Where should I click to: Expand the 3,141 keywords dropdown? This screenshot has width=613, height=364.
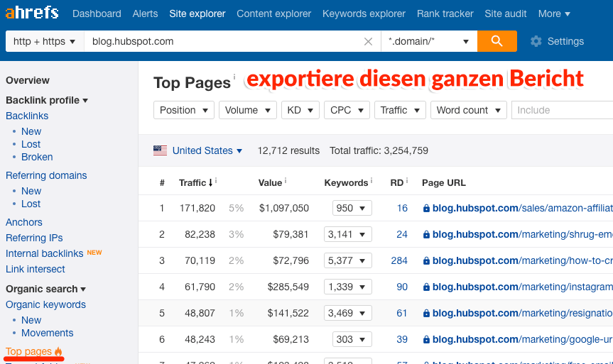coord(347,234)
